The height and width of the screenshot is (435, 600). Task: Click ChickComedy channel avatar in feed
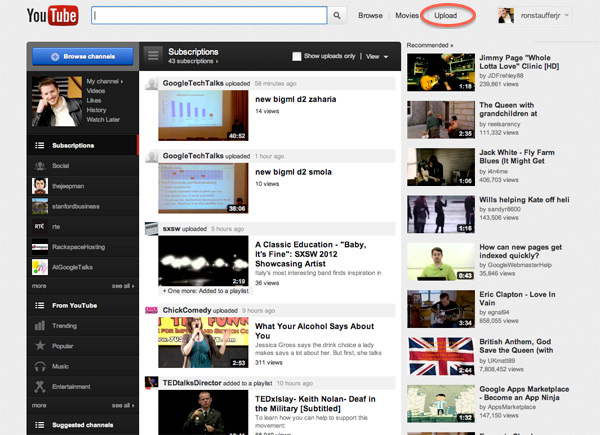point(152,310)
